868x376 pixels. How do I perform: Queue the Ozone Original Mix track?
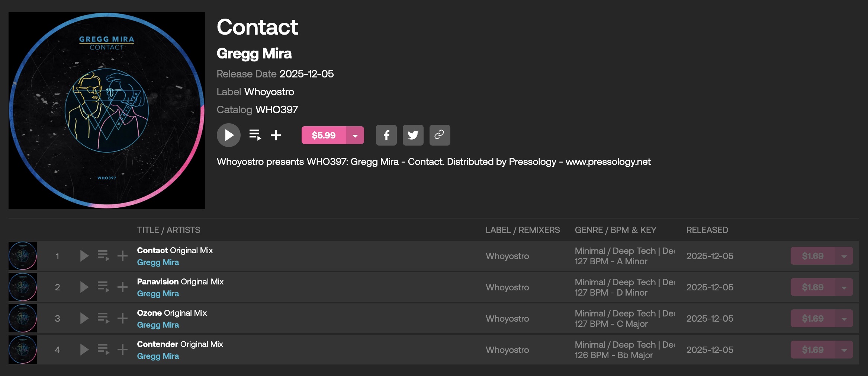(103, 318)
